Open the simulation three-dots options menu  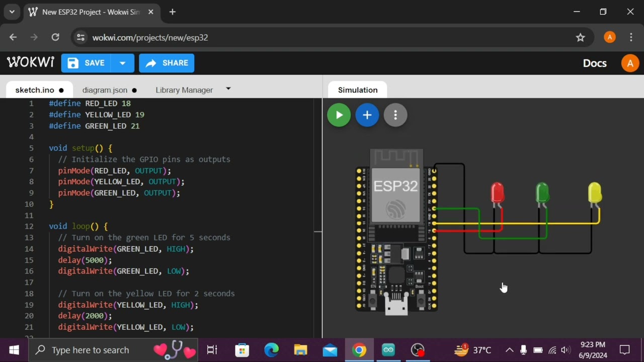coord(395,115)
